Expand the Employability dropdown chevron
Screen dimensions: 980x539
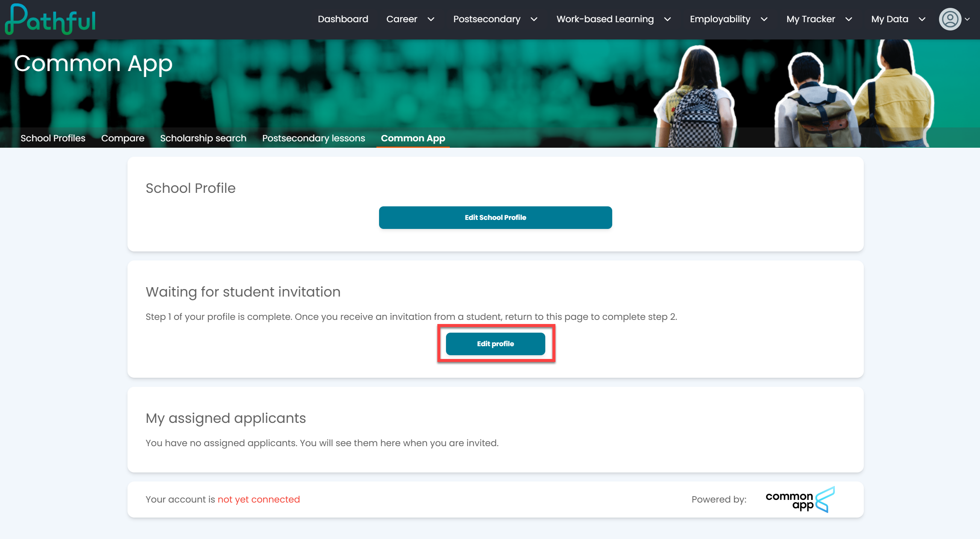pyautogui.click(x=764, y=20)
